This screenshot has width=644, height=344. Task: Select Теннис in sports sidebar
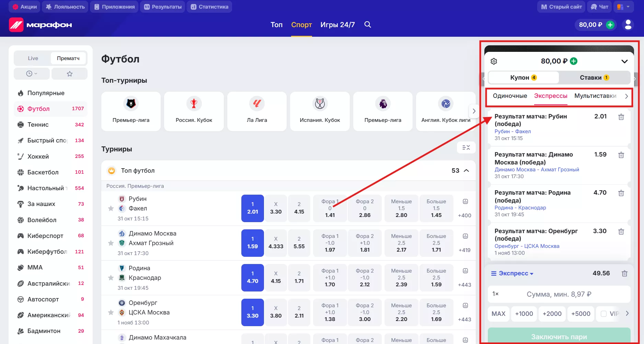(50, 125)
